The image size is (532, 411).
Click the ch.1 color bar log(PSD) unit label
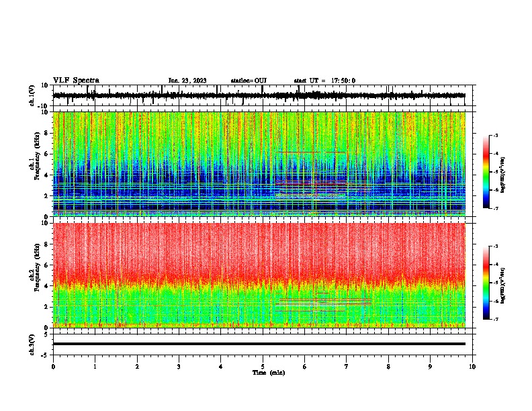point(503,175)
